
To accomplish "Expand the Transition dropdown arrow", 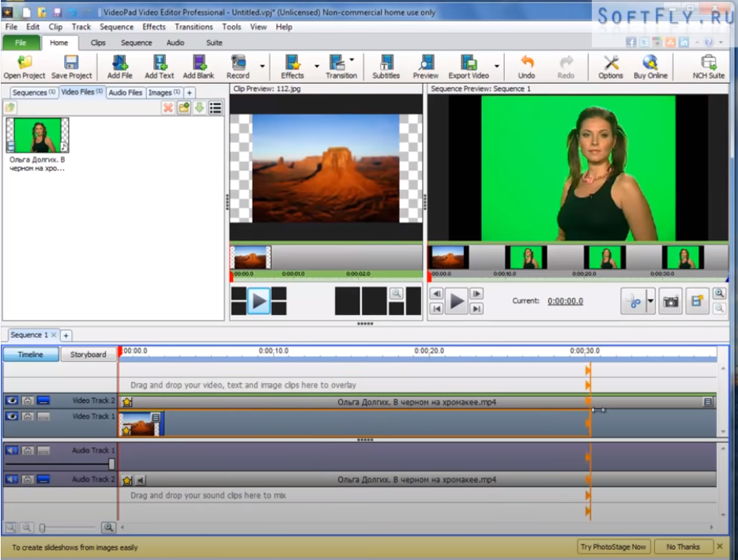I will click(352, 60).
